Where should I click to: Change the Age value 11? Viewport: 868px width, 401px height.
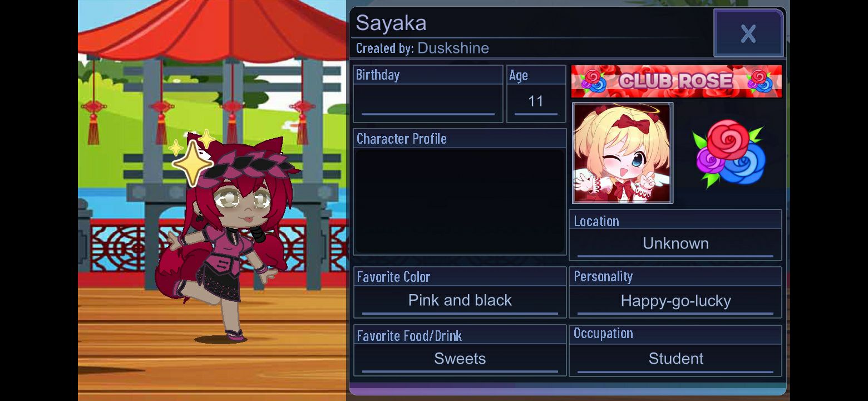(x=536, y=101)
